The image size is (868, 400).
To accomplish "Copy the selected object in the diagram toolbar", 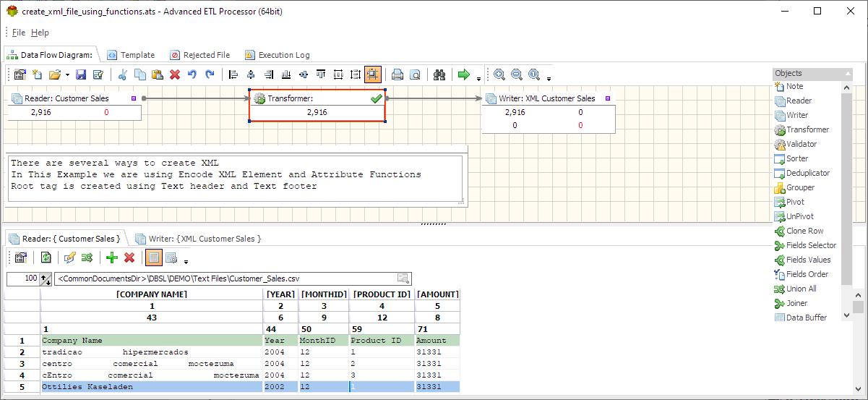I will click(139, 74).
